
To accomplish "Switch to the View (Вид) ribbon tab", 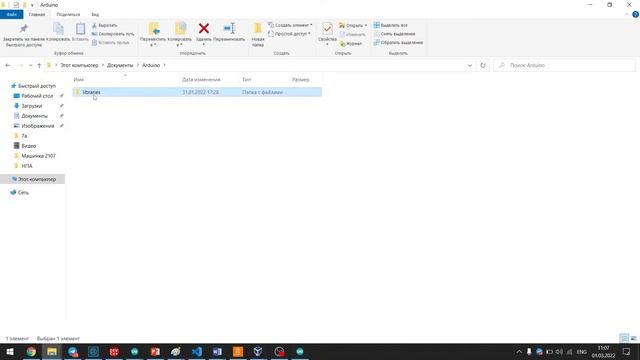I will coord(95,15).
